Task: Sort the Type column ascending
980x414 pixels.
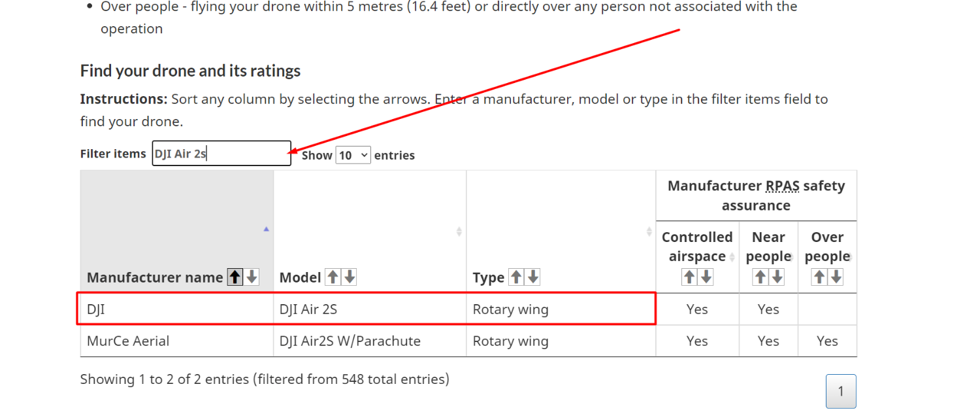Action: [515, 277]
